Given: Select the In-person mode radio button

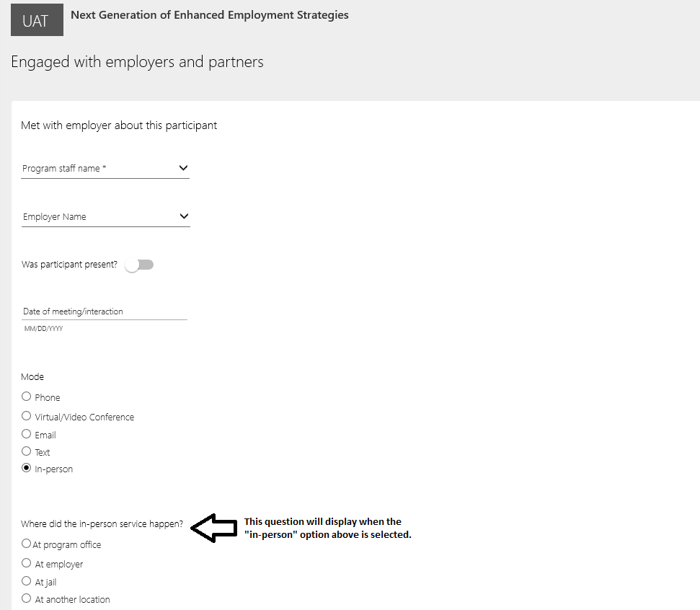Looking at the screenshot, I should point(27,469).
